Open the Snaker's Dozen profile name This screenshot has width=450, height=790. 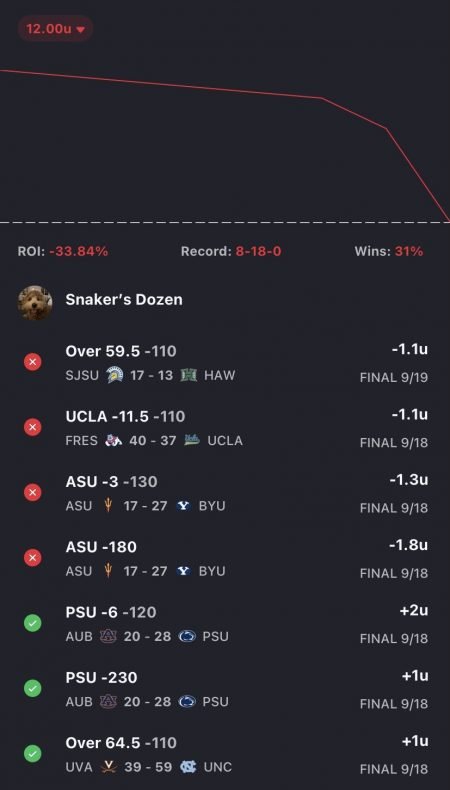(124, 300)
